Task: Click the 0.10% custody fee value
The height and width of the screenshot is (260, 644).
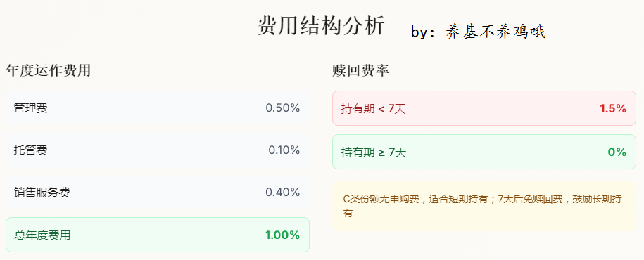Action: (284, 150)
